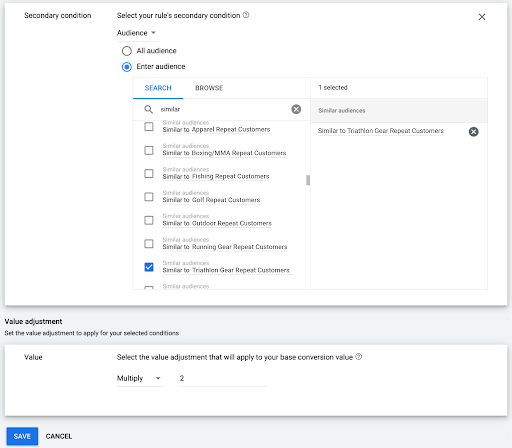Select the Enter audience radio button
Screen dimensions: 512x448
pyautogui.click(x=127, y=67)
